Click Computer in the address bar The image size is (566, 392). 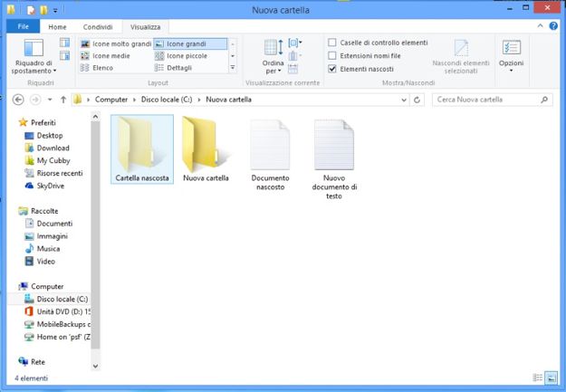[111, 100]
